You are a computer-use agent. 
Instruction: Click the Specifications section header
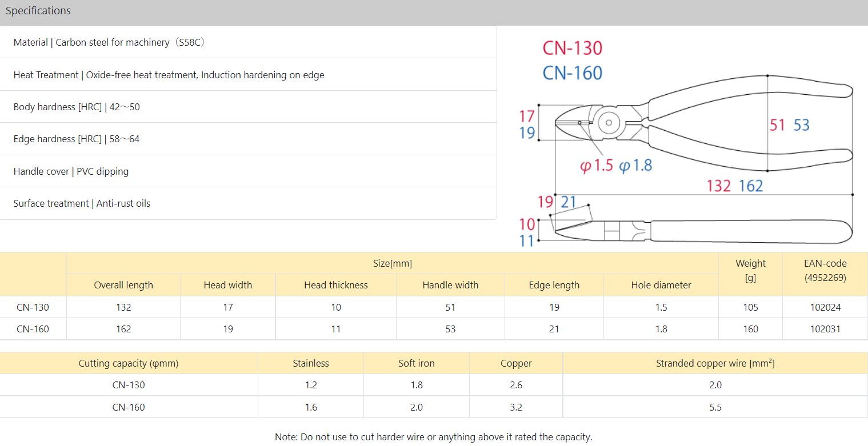coord(38,11)
